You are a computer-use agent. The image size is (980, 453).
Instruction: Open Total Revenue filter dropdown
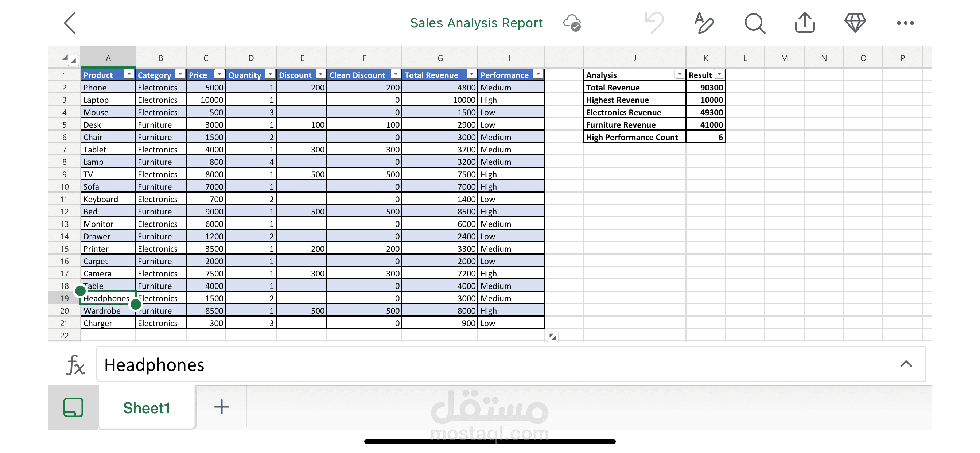coord(471,74)
